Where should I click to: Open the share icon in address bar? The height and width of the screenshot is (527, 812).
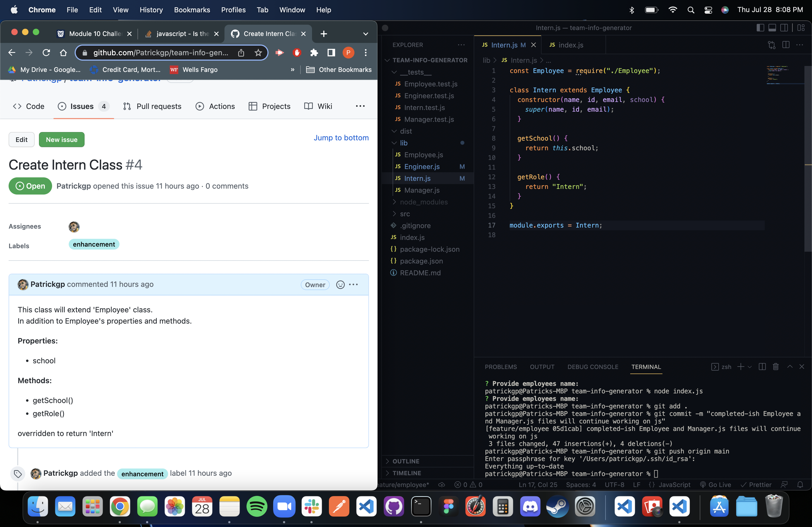point(241,53)
